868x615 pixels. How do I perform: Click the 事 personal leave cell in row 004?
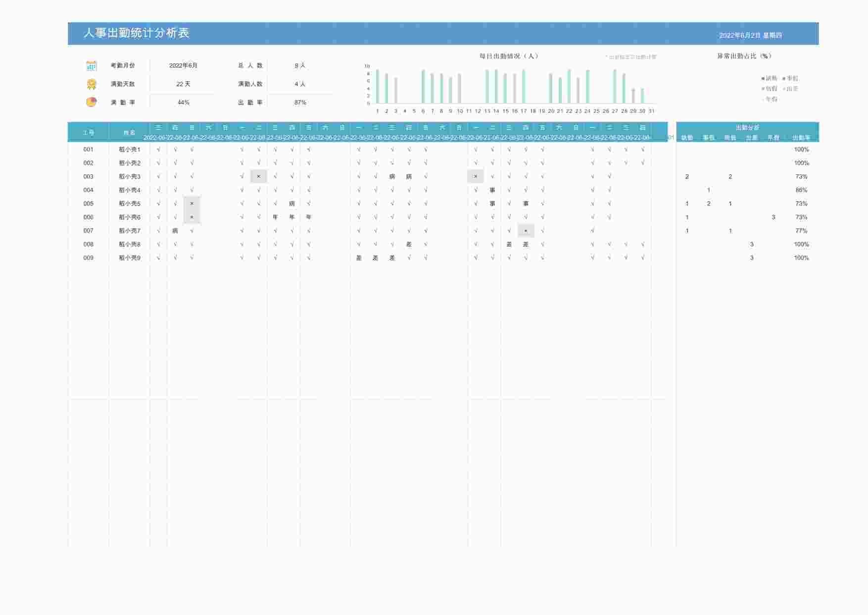(x=492, y=190)
